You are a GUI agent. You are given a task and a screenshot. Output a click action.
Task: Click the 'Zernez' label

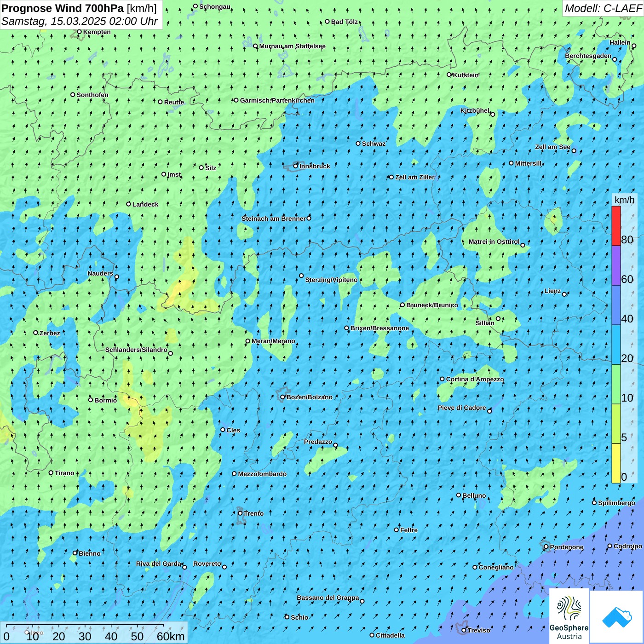coord(50,333)
